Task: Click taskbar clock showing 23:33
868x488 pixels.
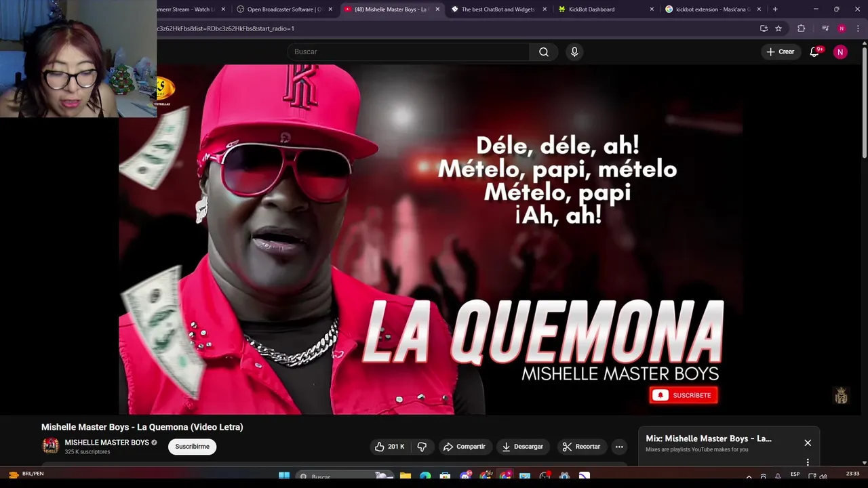Action: pos(852,474)
